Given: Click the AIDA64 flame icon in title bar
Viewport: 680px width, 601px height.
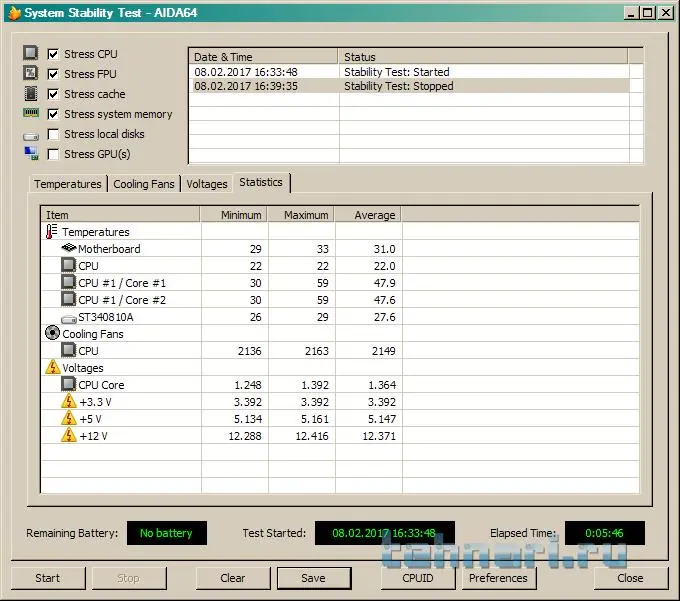Looking at the screenshot, I should pos(12,12).
